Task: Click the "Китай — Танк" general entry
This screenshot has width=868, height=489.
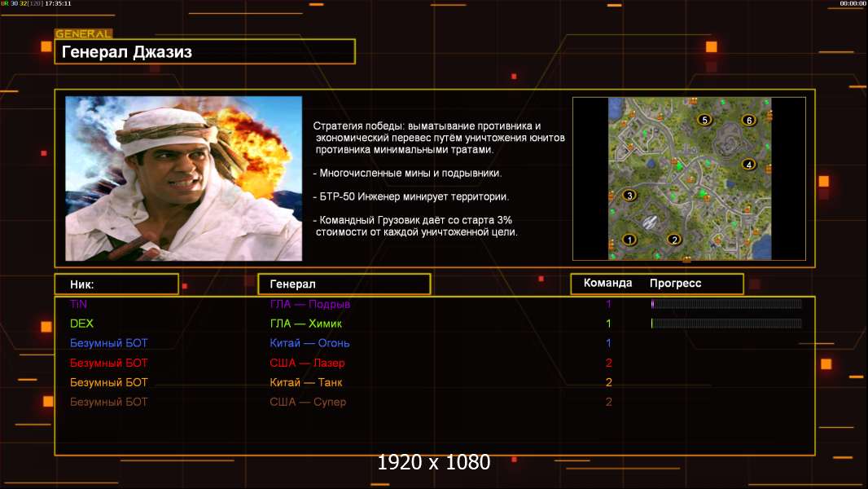Action: pyautogui.click(x=306, y=382)
